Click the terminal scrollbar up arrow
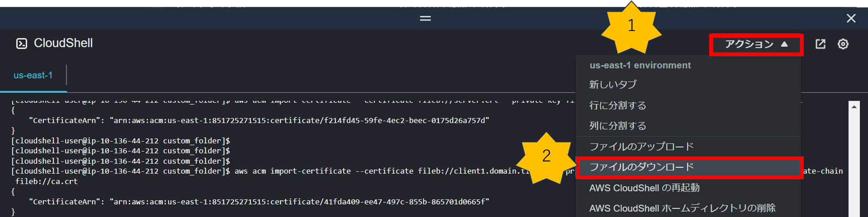The height and width of the screenshot is (217, 868). [854, 107]
